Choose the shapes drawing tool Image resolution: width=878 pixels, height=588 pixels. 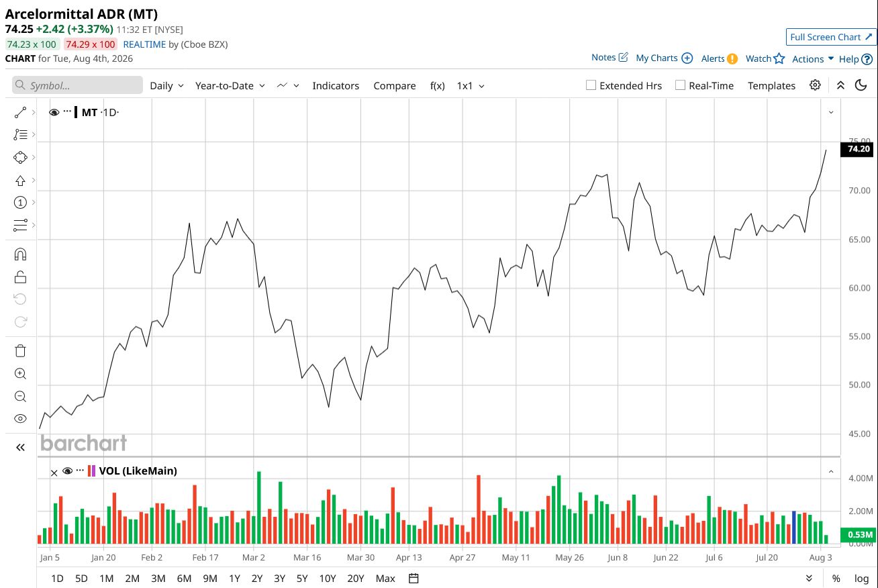point(20,157)
